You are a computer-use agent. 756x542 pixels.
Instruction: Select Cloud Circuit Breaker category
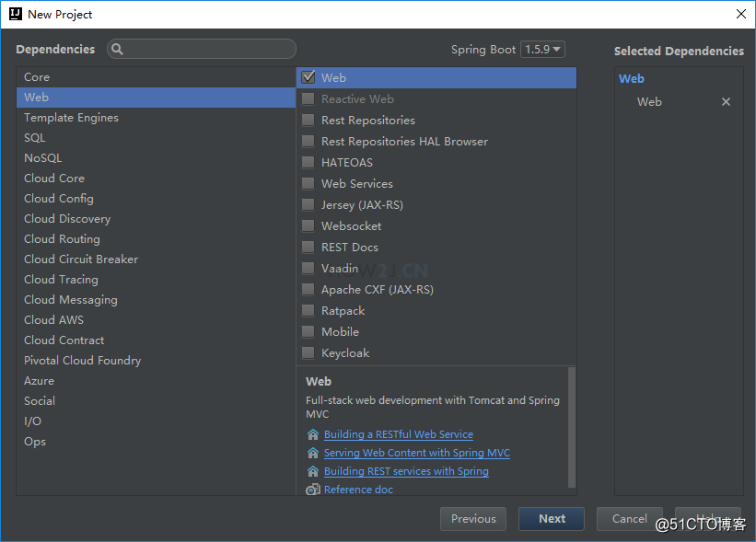[156, 259]
